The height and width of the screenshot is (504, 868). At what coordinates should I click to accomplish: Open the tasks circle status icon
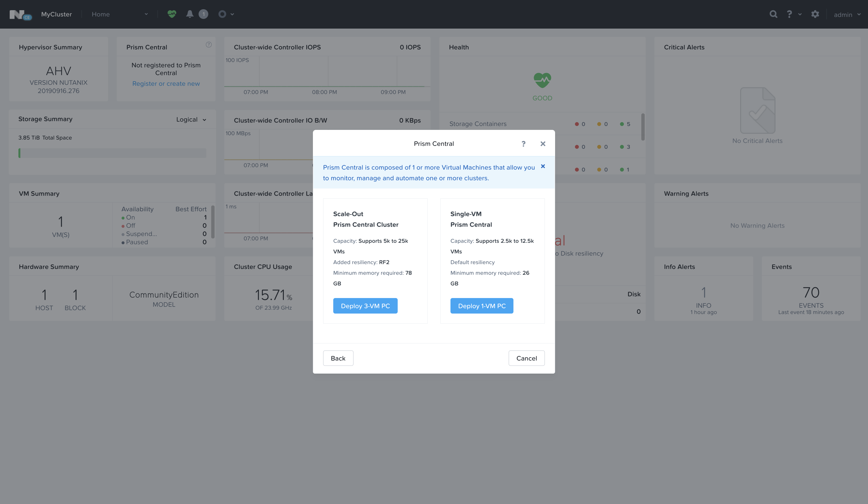(x=222, y=14)
